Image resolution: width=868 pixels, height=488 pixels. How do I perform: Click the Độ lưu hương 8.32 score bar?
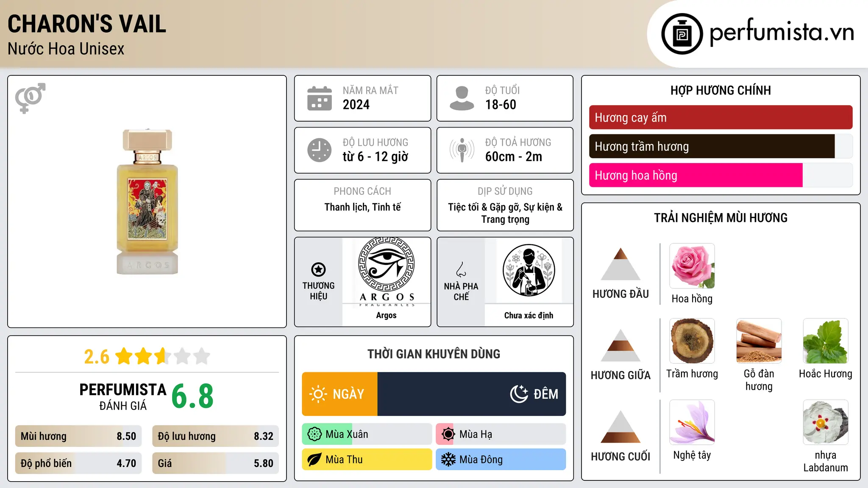point(215,436)
